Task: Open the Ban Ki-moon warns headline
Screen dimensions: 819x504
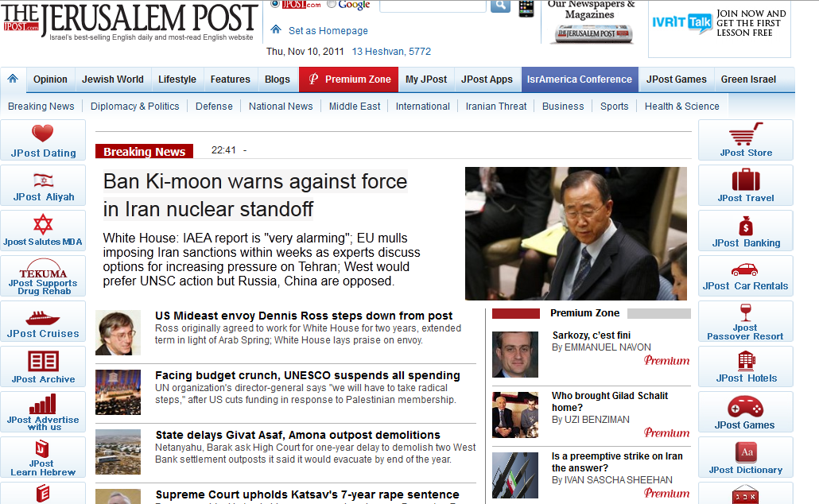Action: click(255, 196)
